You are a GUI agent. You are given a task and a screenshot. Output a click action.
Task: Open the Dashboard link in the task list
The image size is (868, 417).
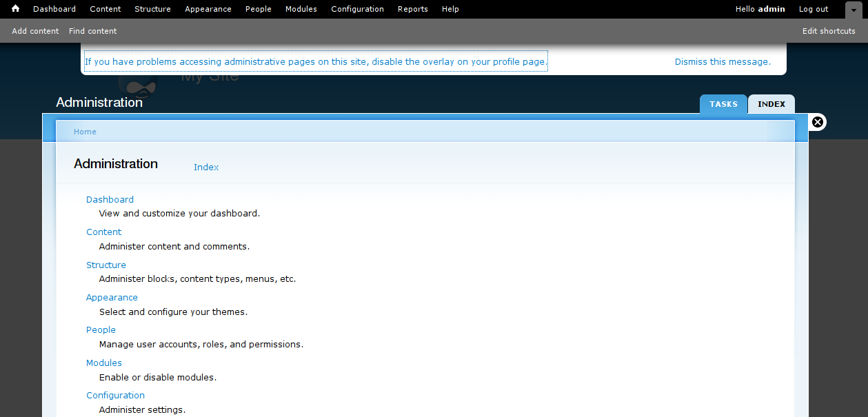[x=110, y=199]
